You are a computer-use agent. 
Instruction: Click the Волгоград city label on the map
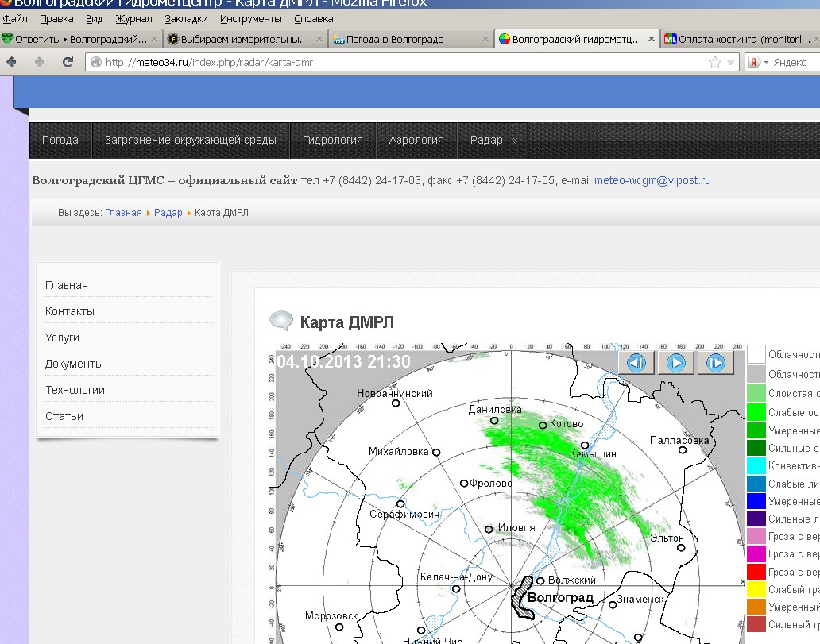(561, 597)
